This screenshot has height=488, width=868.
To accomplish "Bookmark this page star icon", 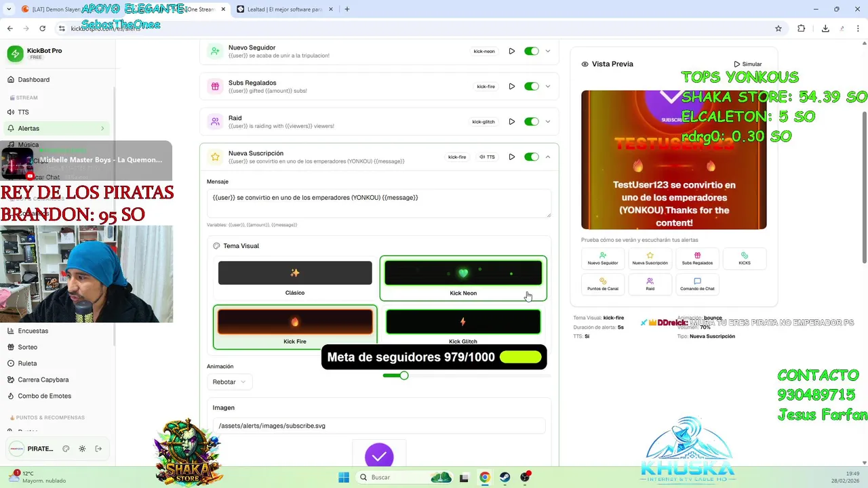I will click(778, 28).
